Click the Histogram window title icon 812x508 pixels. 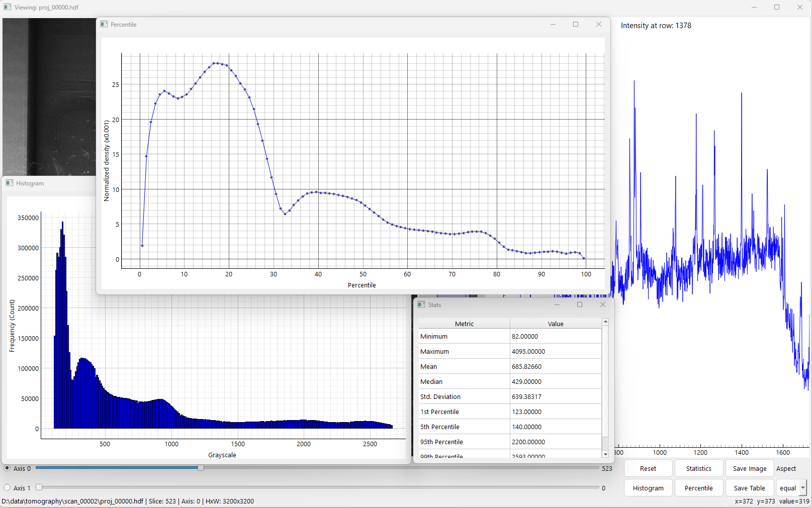pos(10,183)
